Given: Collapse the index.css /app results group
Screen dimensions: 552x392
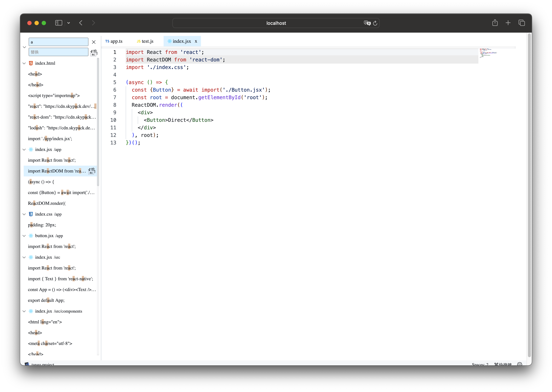Looking at the screenshot, I should coord(24,214).
